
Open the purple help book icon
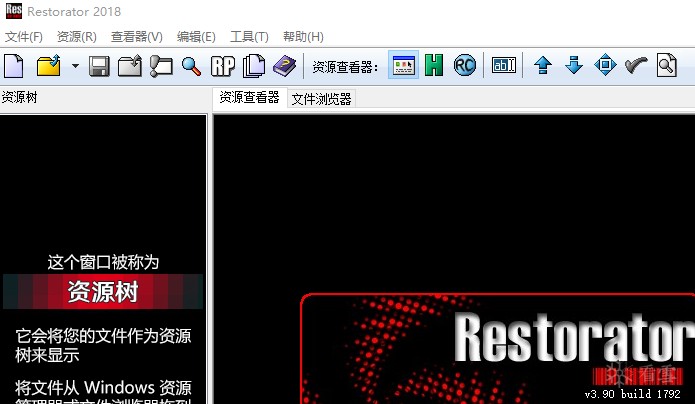pos(284,66)
